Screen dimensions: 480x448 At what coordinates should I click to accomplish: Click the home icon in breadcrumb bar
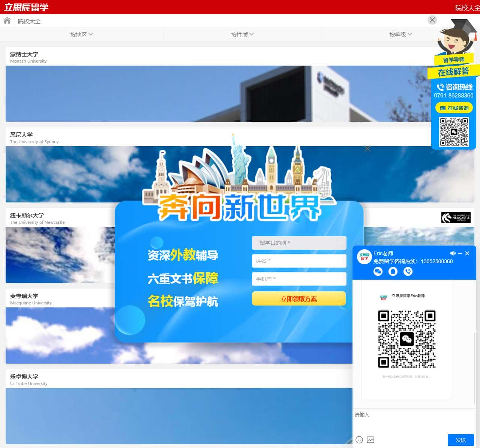tap(7, 21)
